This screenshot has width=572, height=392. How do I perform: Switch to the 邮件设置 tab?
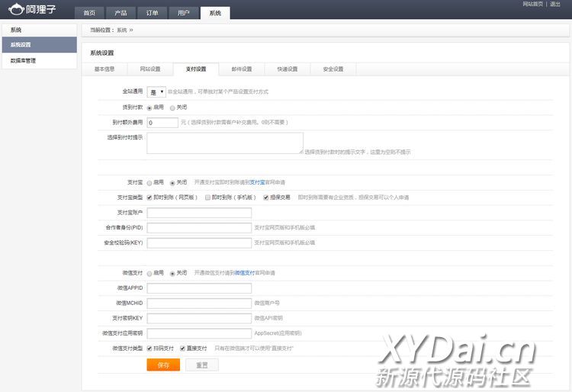pyautogui.click(x=242, y=69)
